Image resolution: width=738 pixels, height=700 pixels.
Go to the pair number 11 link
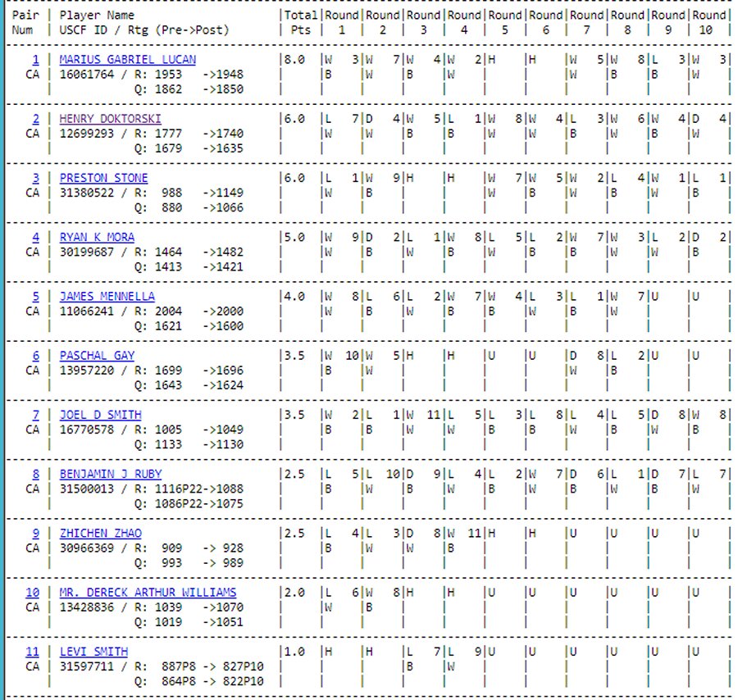(33, 652)
